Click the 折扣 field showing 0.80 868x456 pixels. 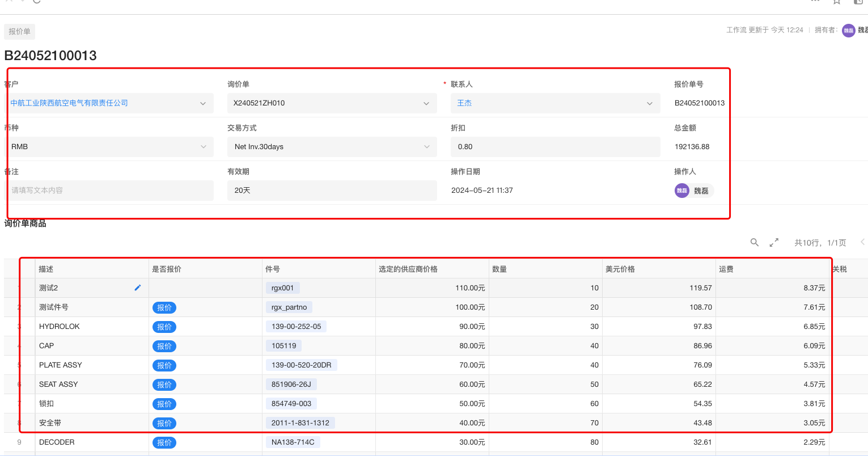click(x=554, y=147)
